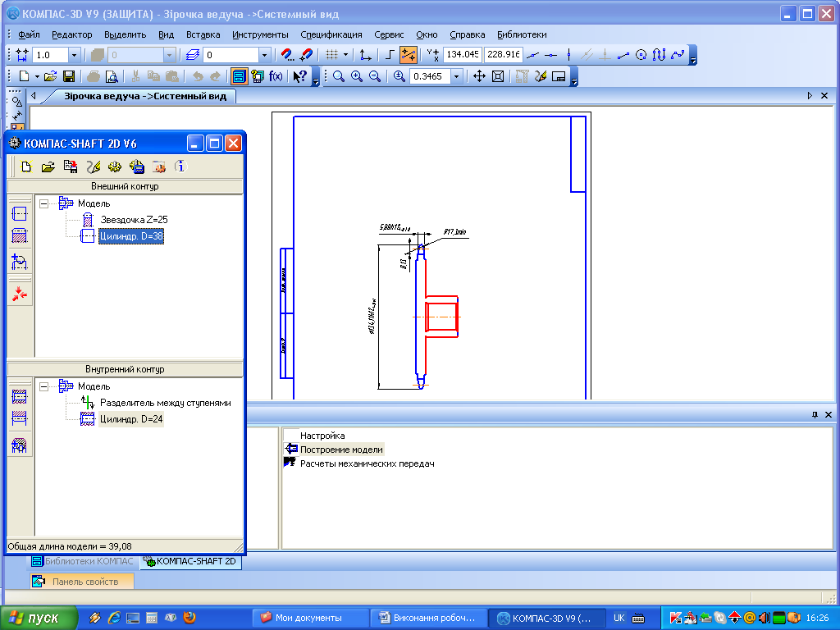Open the f(x) variables icon
The image size is (840, 630).
pos(276,76)
